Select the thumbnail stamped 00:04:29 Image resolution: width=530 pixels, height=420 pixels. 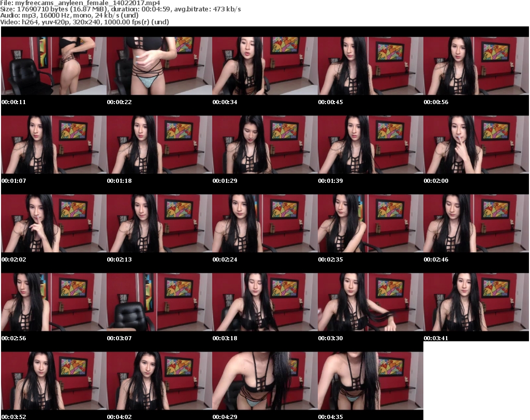pos(264,381)
